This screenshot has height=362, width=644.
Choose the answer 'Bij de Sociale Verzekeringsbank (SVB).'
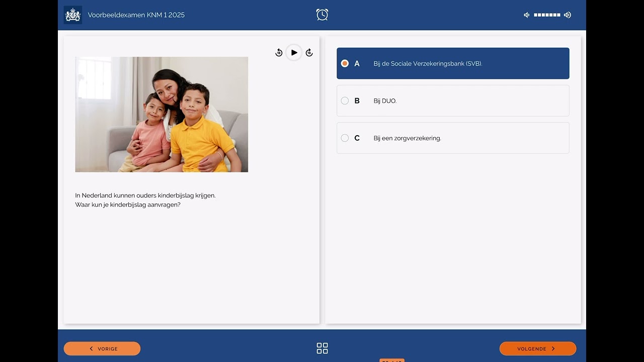pyautogui.click(x=453, y=63)
